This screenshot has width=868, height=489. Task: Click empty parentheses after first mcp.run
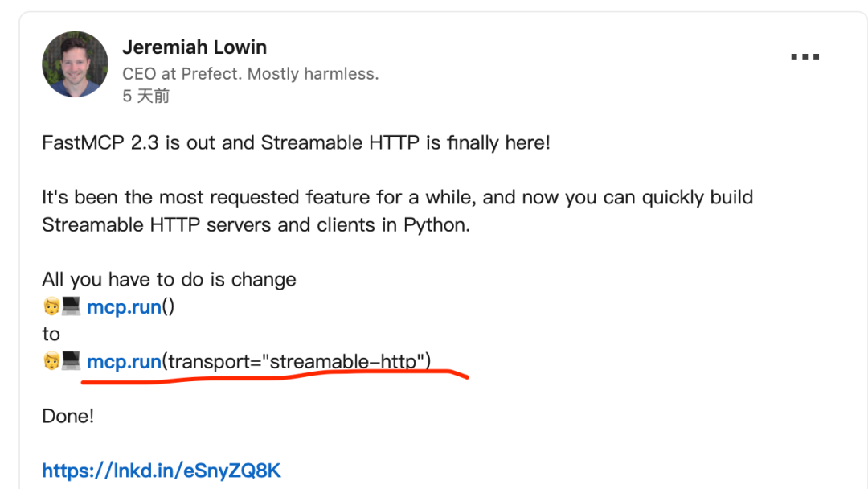pos(168,307)
